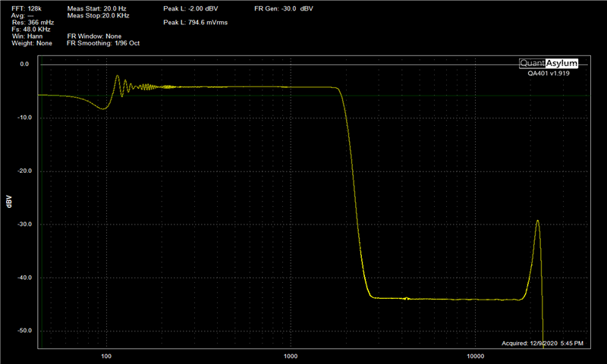Click the -20.0 y-axis tick label
Screen dimensions: 607x364
point(24,171)
